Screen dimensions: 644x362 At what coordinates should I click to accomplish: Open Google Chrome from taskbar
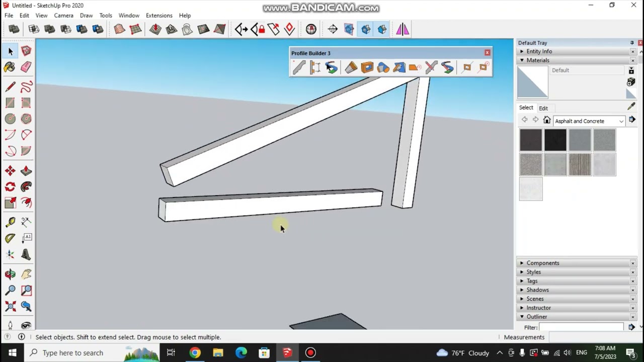click(195, 352)
